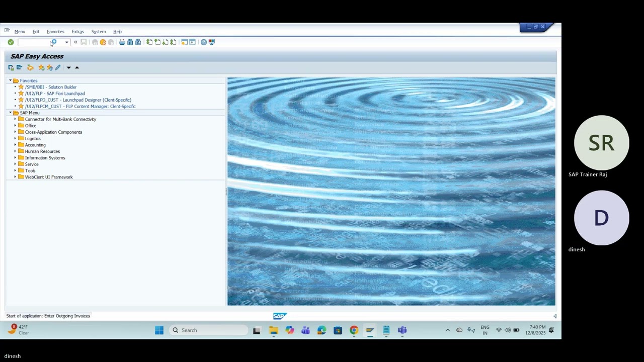
Task: Click the taskbar Search box
Action: pyautogui.click(x=209, y=330)
